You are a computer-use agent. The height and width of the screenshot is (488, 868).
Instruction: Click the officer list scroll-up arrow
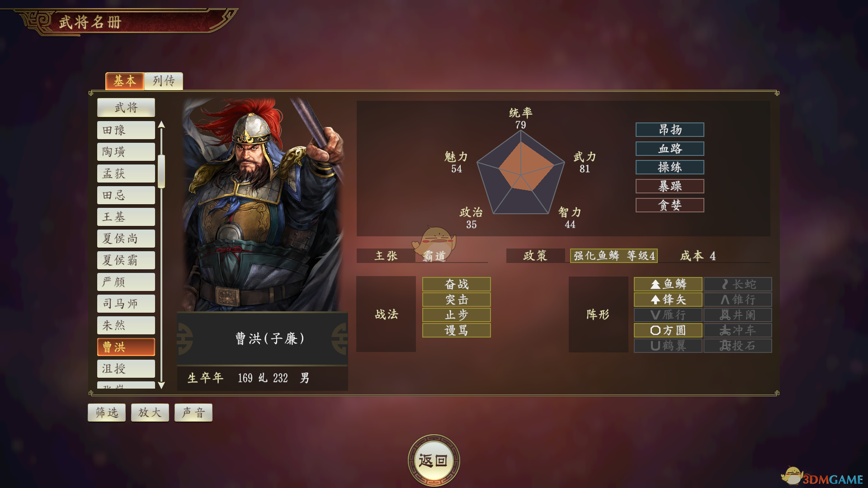point(161,125)
